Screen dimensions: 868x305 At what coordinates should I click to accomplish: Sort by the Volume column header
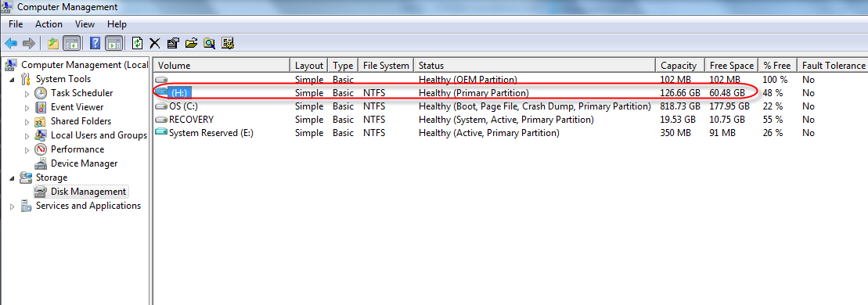(222, 66)
